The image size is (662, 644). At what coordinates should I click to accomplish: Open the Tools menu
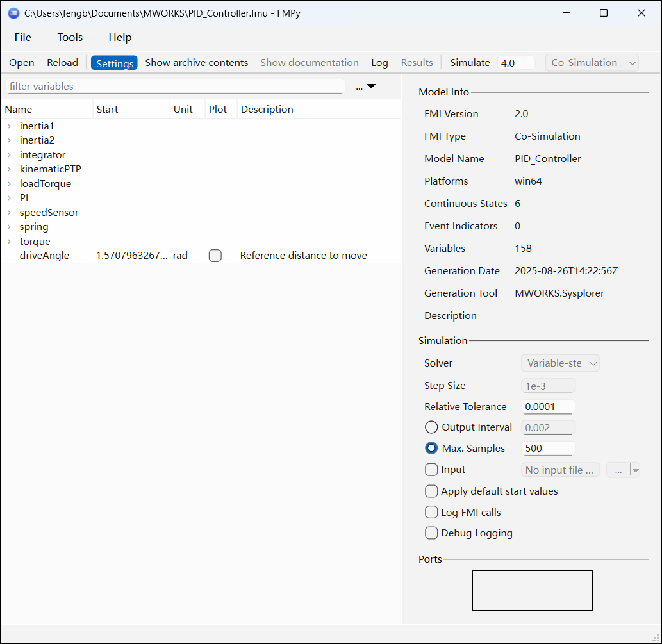point(70,37)
